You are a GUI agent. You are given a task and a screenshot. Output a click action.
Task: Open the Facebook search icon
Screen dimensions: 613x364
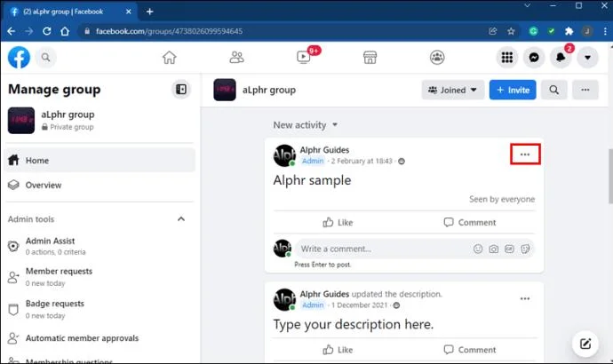[x=45, y=58]
